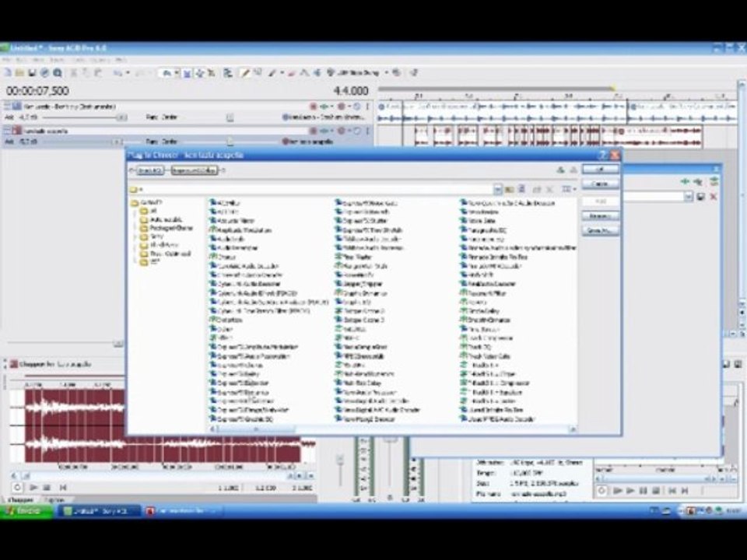Stop playback in the Chopper transport
Viewport: 747px width, 560px height.
point(47,488)
